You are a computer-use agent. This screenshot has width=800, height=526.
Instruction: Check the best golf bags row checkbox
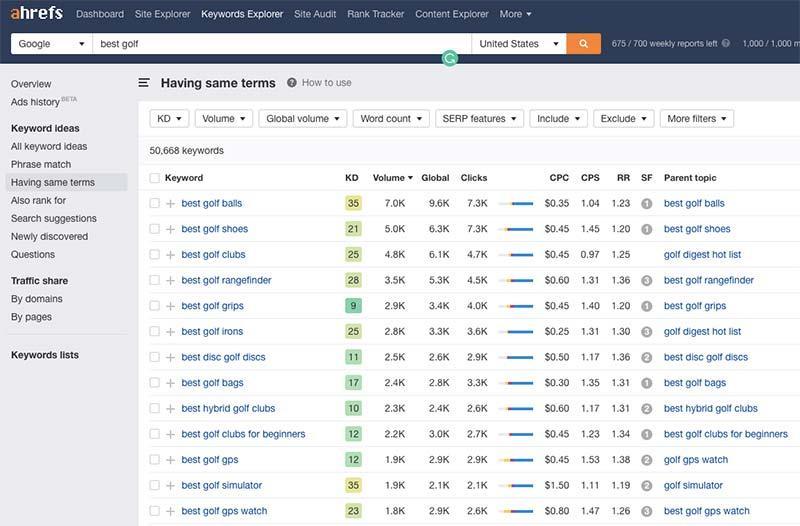click(155, 383)
